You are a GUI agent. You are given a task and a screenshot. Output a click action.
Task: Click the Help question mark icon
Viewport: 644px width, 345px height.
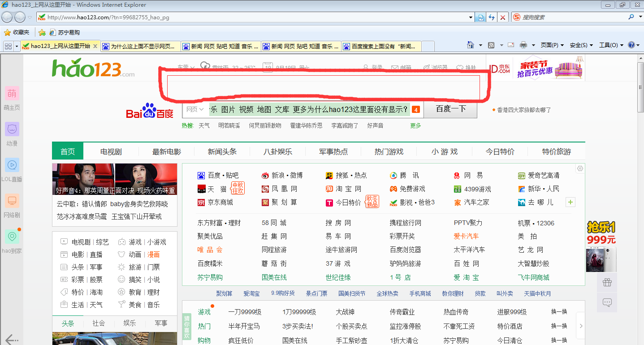click(631, 45)
